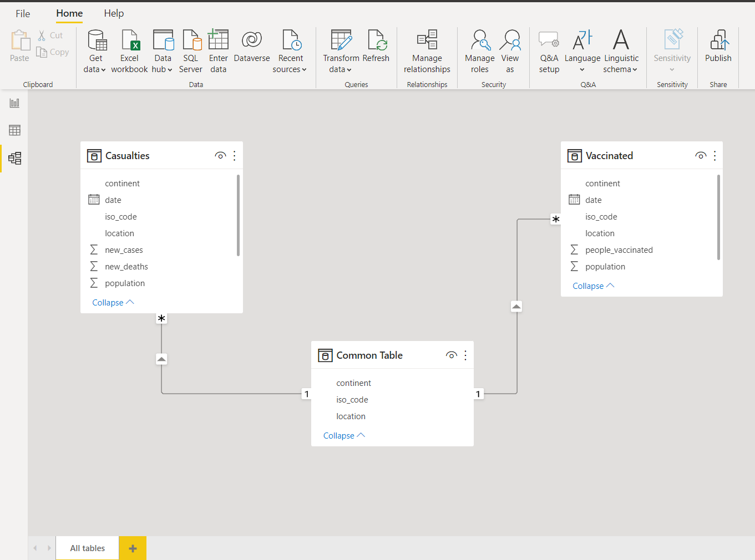Open Transform data in the Queries group

tap(340, 50)
